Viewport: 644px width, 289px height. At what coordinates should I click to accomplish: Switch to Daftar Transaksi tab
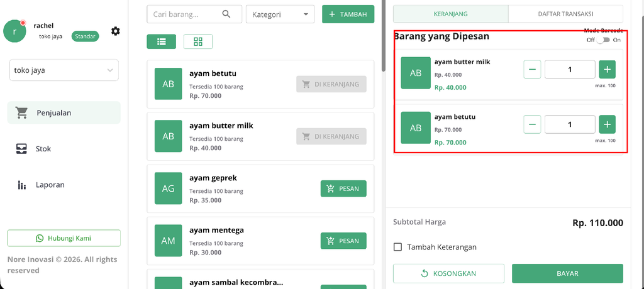tap(565, 14)
